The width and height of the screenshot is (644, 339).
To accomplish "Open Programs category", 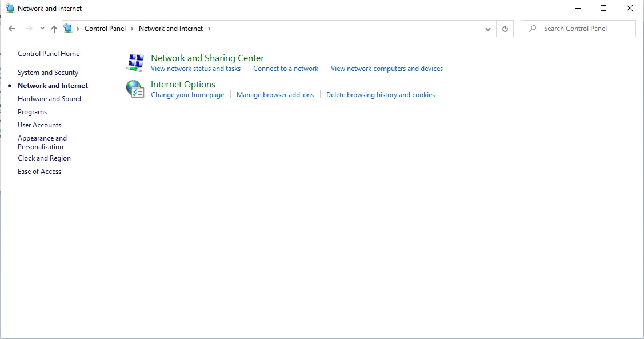I will click(x=33, y=112).
